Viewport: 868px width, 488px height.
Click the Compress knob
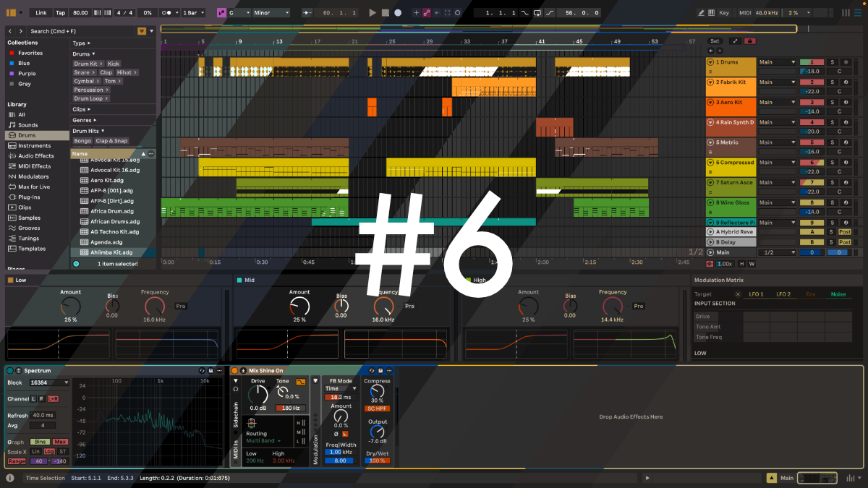tap(377, 391)
